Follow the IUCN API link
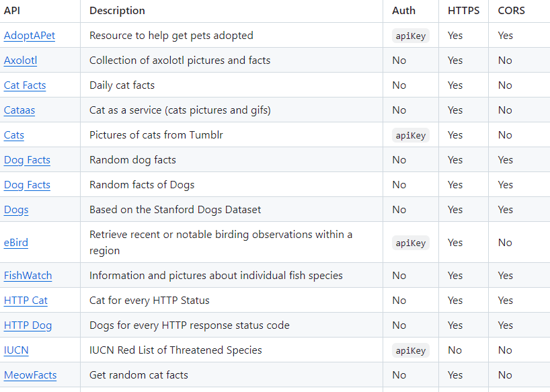This screenshot has height=392, width=550. click(x=16, y=350)
